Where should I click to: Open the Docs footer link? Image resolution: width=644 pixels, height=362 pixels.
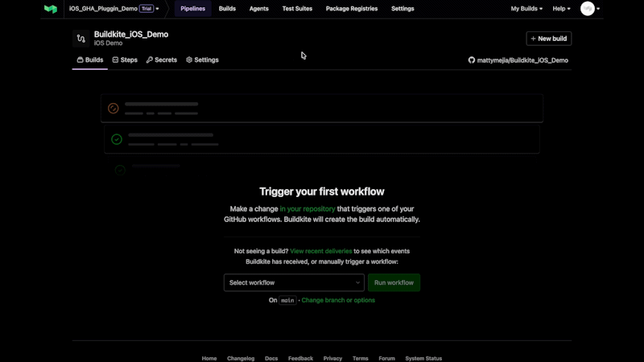[271, 358]
